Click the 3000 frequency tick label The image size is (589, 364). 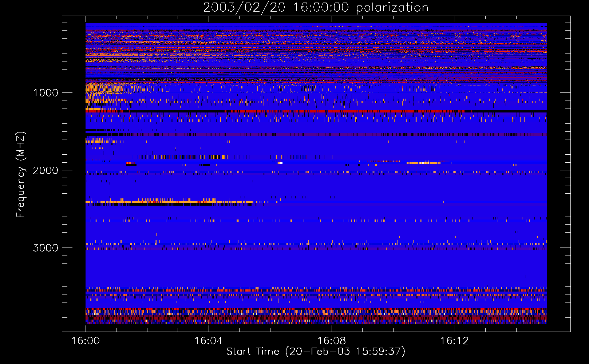pyautogui.click(x=46, y=248)
